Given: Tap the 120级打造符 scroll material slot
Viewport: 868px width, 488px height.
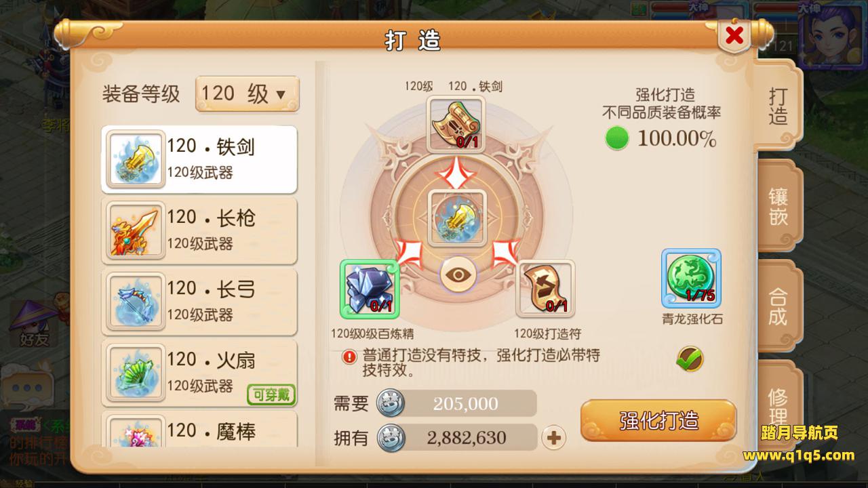Looking at the screenshot, I should (545, 289).
